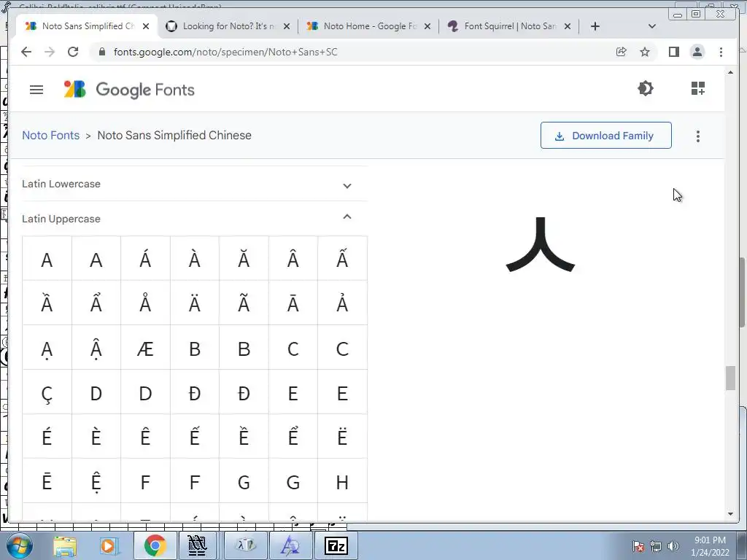Reload the current page
This screenshot has width=747, height=560.
click(x=73, y=52)
